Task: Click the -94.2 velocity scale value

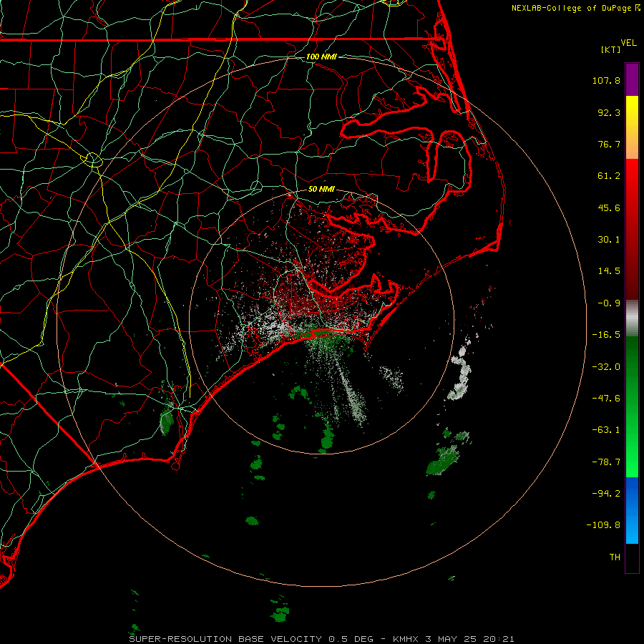Action: pos(606,494)
